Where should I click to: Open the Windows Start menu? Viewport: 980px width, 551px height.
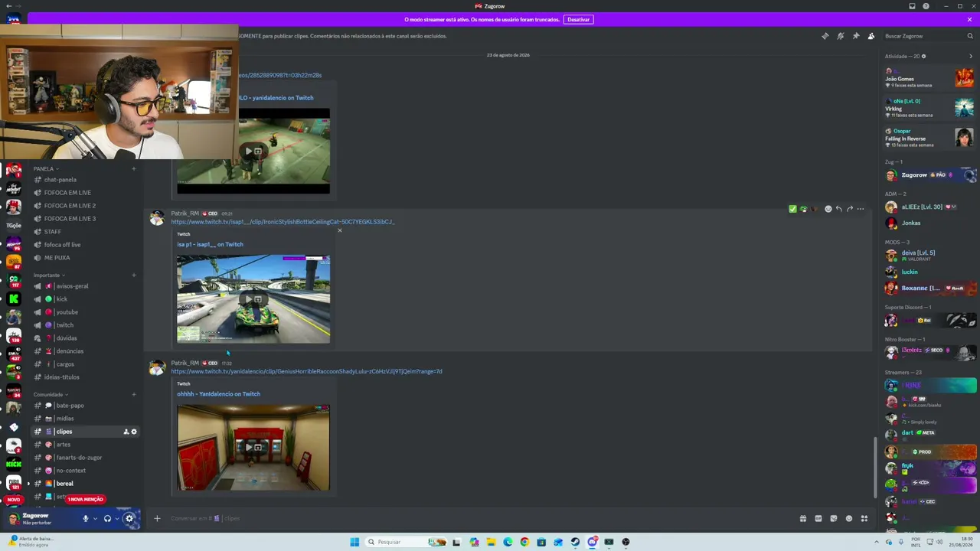coord(354,542)
